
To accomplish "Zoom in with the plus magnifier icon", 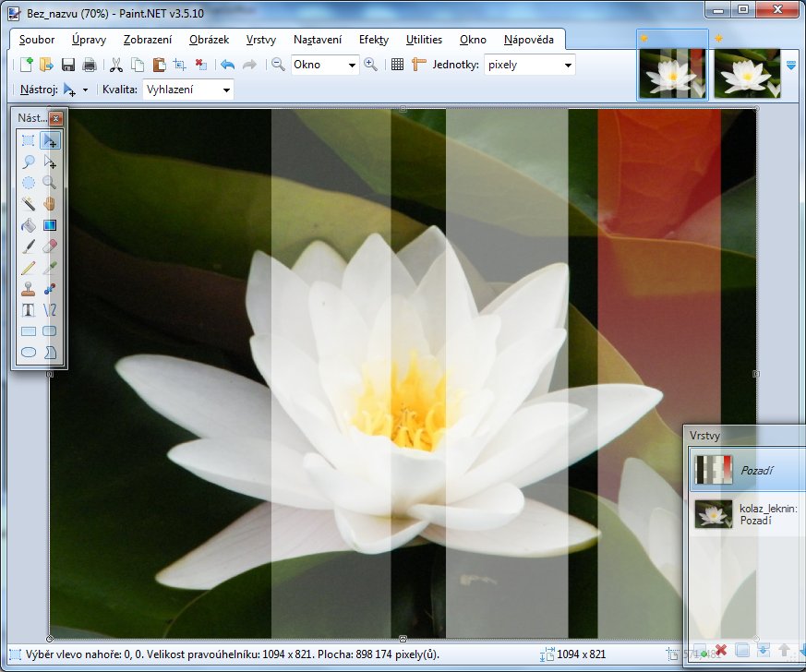I will pyautogui.click(x=370, y=65).
